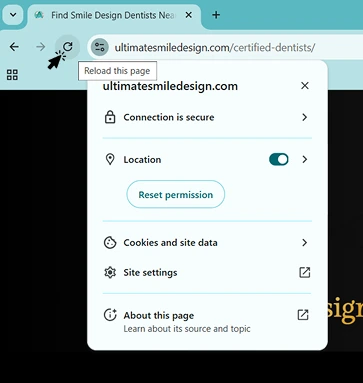The image size is (363, 383).
Task: Click the Location pin icon
Action: tap(110, 159)
